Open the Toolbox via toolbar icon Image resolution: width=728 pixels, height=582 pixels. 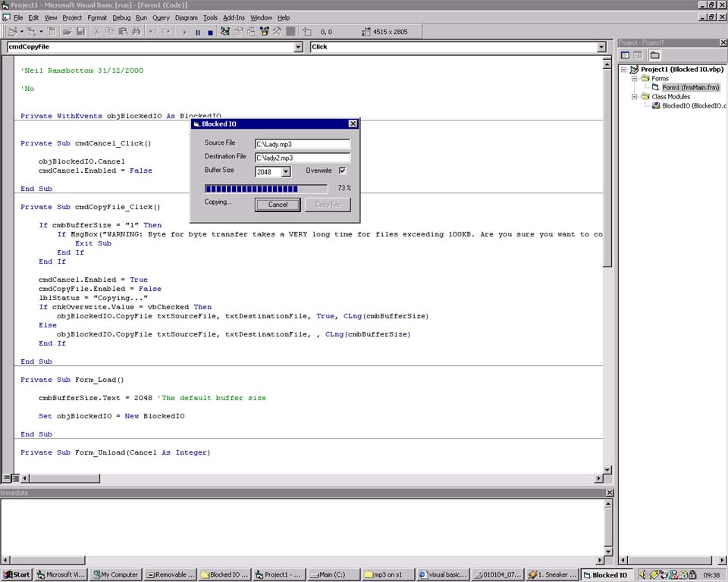click(278, 32)
